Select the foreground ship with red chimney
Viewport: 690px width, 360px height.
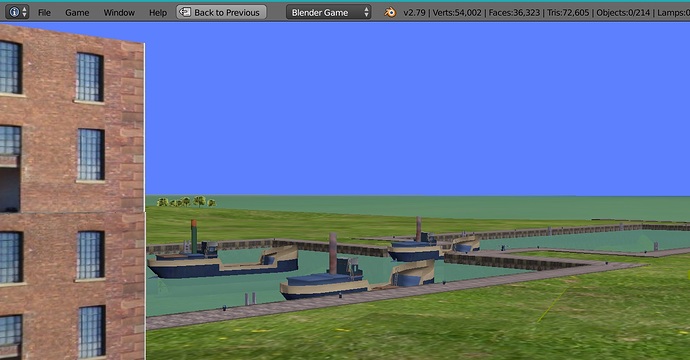click(357, 274)
